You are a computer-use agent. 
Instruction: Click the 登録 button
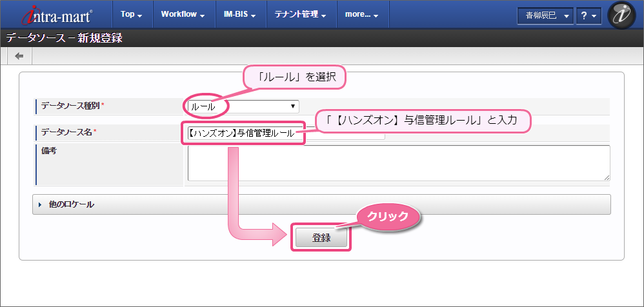pyautogui.click(x=321, y=237)
